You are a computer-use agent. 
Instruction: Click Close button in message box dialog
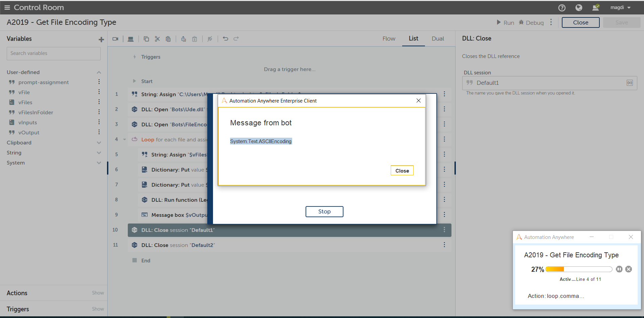tap(402, 171)
